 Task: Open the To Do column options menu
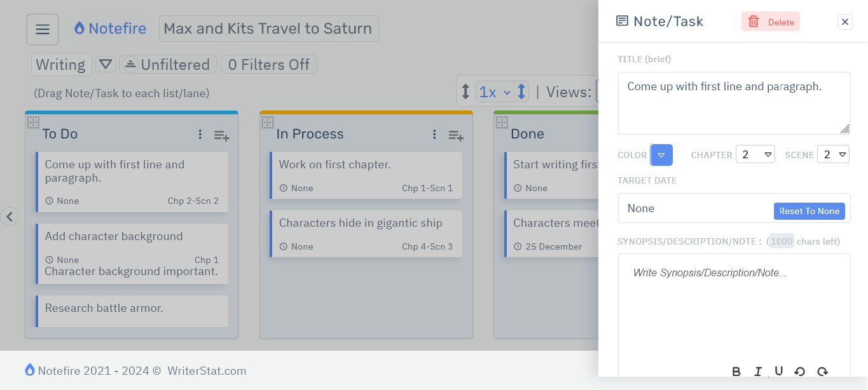pyautogui.click(x=200, y=134)
